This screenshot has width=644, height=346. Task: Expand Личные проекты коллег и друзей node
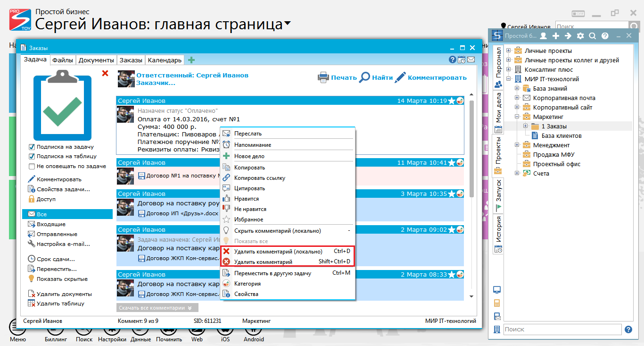[509, 60]
